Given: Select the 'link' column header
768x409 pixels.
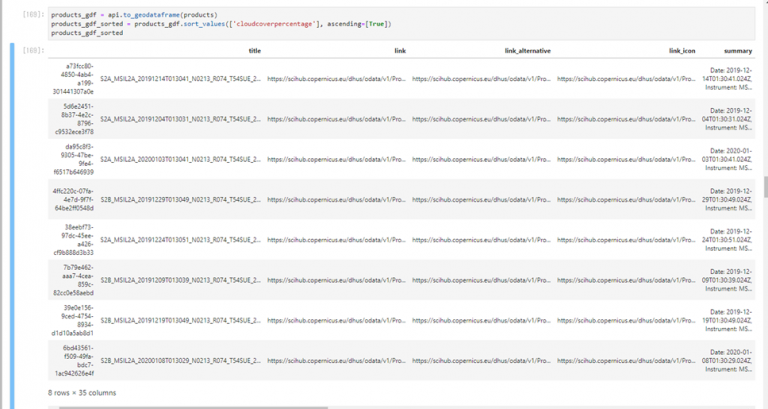Looking at the screenshot, I should click(x=400, y=50).
